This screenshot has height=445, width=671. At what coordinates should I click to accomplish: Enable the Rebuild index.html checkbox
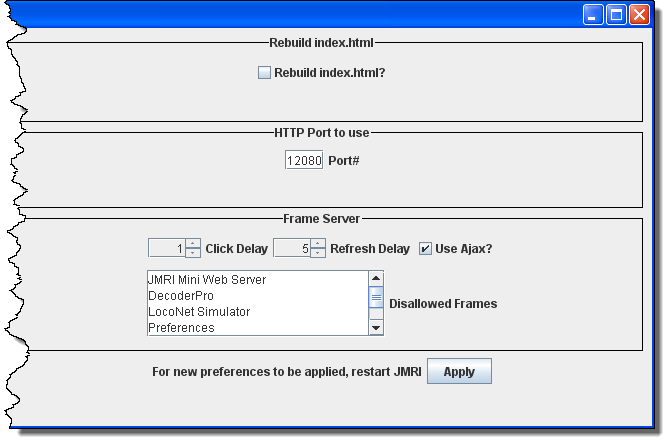click(264, 72)
